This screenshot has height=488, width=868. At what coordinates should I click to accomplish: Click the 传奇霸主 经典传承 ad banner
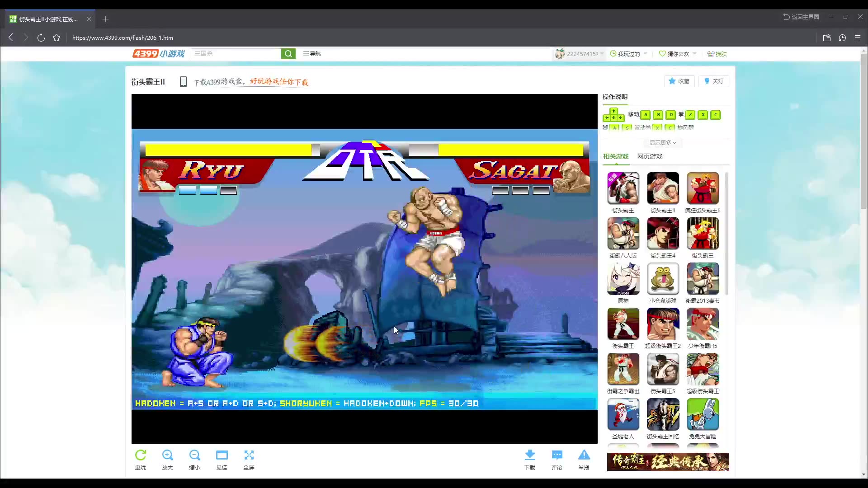tap(668, 461)
